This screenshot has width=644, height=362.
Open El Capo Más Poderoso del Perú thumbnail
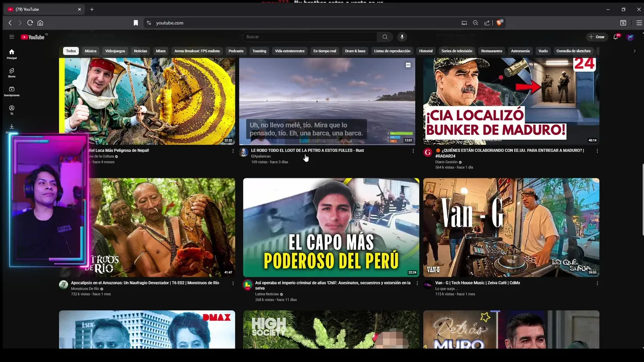(x=331, y=227)
